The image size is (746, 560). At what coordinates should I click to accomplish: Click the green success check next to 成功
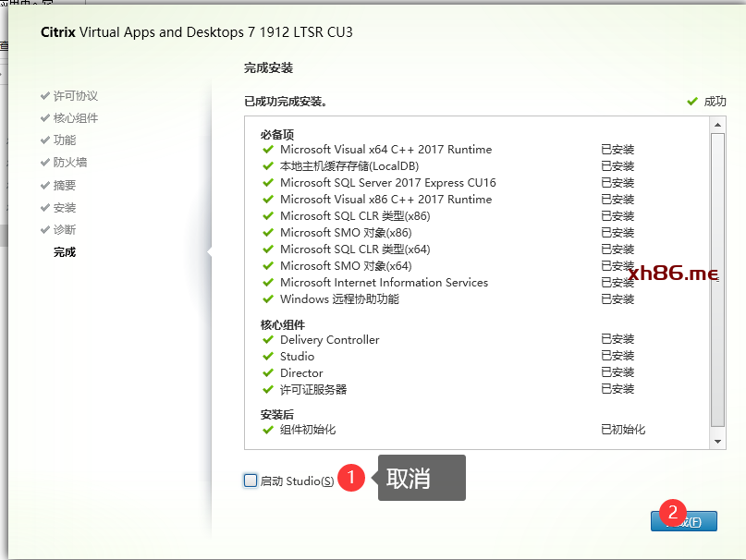click(692, 102)
